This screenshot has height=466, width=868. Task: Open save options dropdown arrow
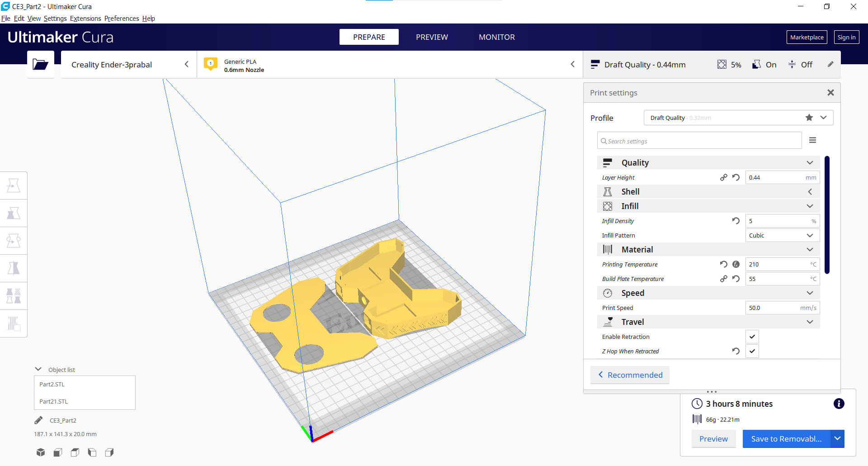point(837,438)
